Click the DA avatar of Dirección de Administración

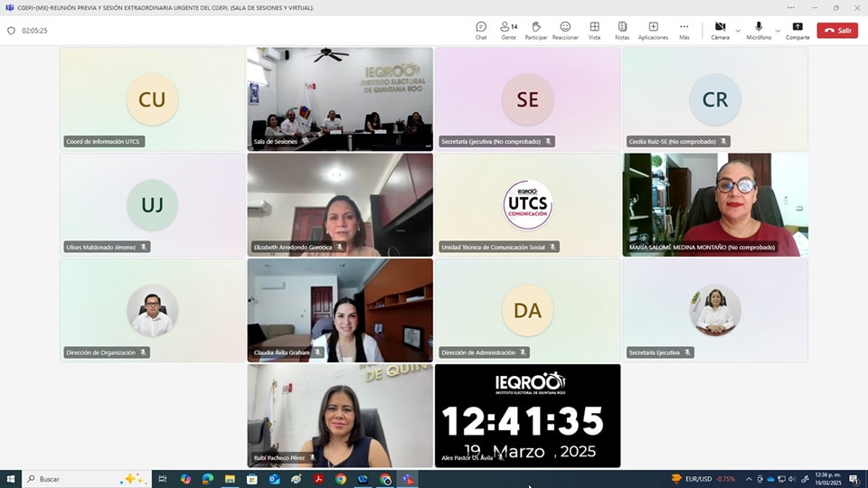pos(527,310)
